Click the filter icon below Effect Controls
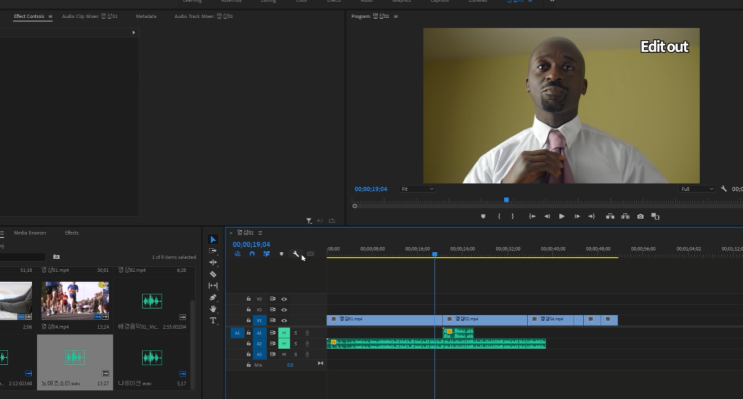743x399 pixels. (x=308, y=221)
